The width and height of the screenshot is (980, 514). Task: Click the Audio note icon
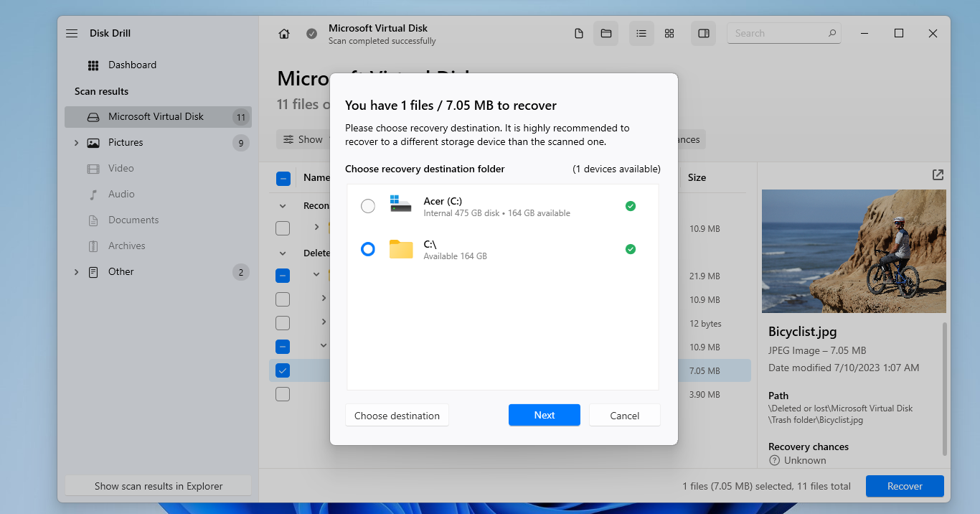click(93, 195)
